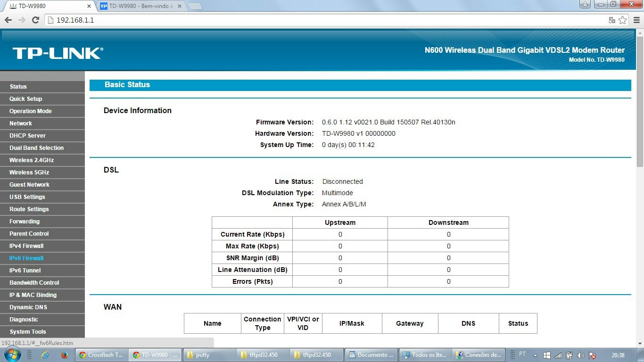This screenshot has height=362, width=644.
Task: Show hidden tray icons arrow
Action: pyautogui.click(x=535, y=355)
